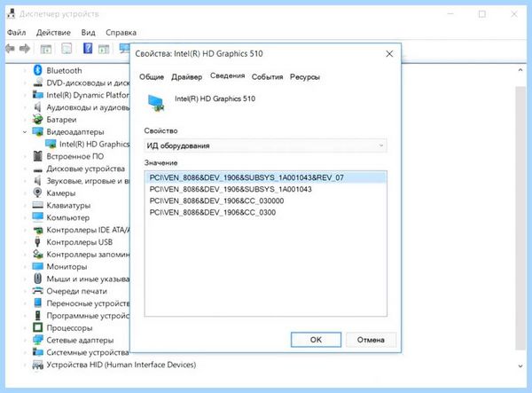Click the Properties toolbar icon beside Forward arrow
This screenshot has width=532, height=393.
click(46, 49)
